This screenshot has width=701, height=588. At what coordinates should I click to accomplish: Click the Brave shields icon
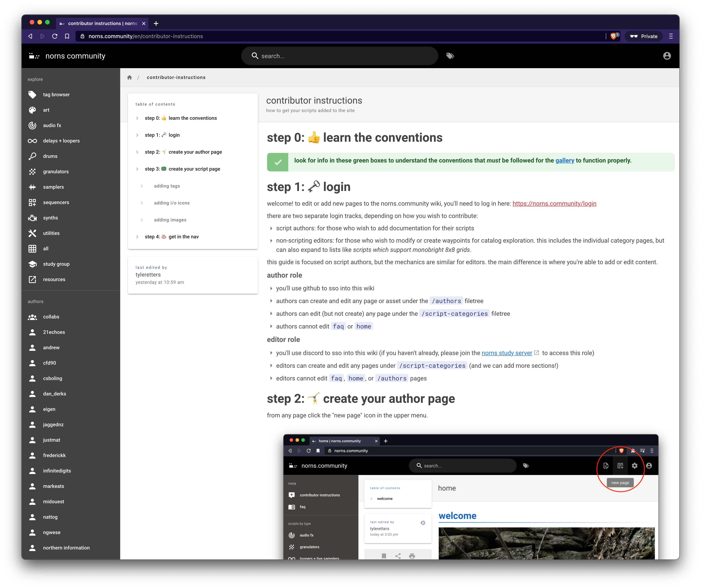tap(613, 36)
